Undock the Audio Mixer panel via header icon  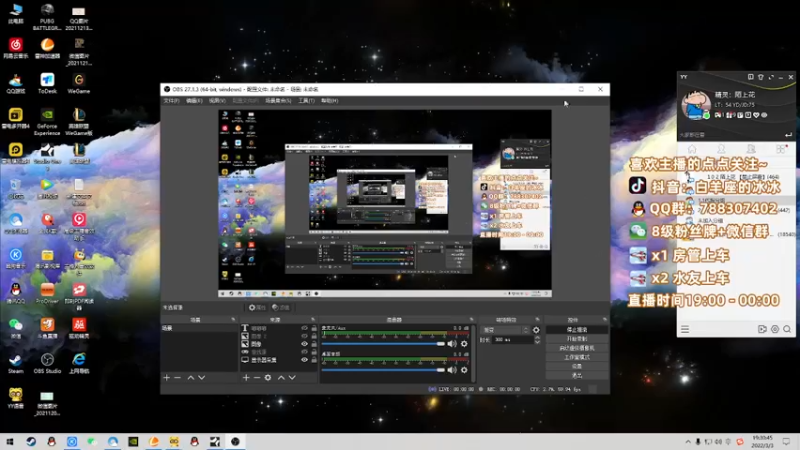(x=471, y=319)
